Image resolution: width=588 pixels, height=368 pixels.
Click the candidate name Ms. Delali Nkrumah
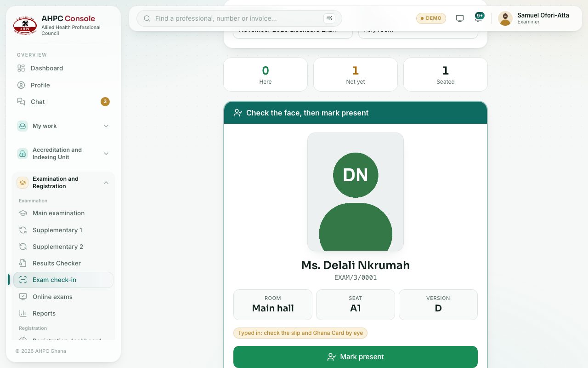coord(356,265)
